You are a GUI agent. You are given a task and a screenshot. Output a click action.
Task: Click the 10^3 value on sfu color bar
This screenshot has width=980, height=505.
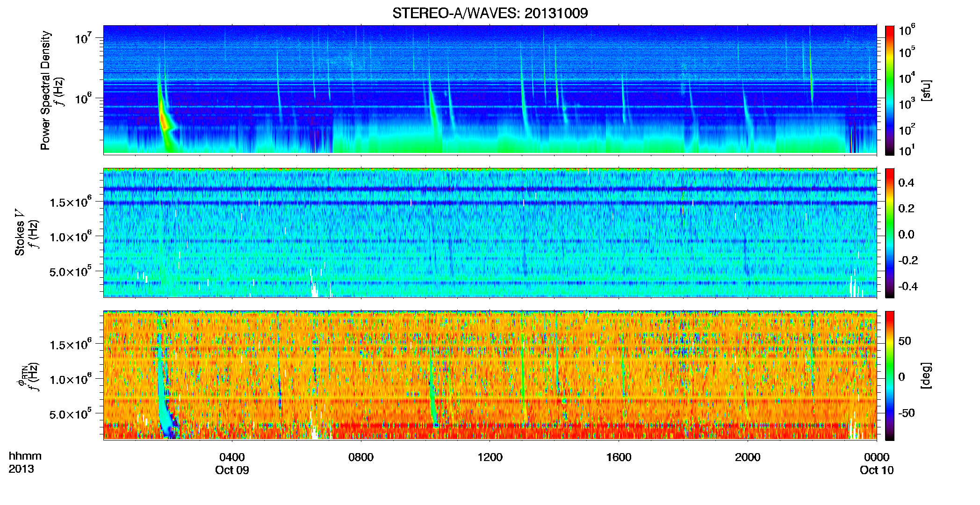point(907,104)
